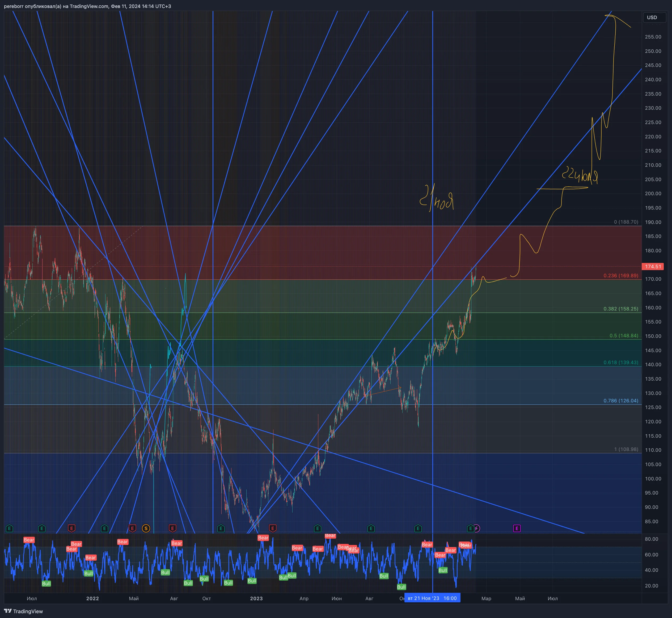The height and width of the screenshot is (618, 672).
Task: Click the Fibonacci level label 0.382 (158.25)
Action: pyautogui.click(x=621, y=309)
